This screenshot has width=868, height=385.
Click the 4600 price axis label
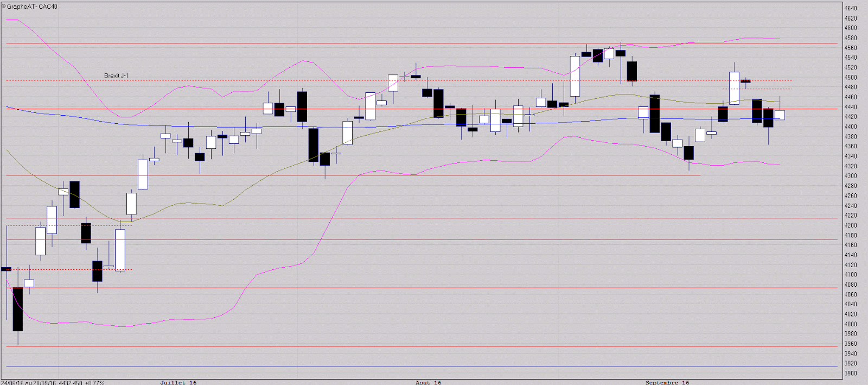click(x=851, y=28)
